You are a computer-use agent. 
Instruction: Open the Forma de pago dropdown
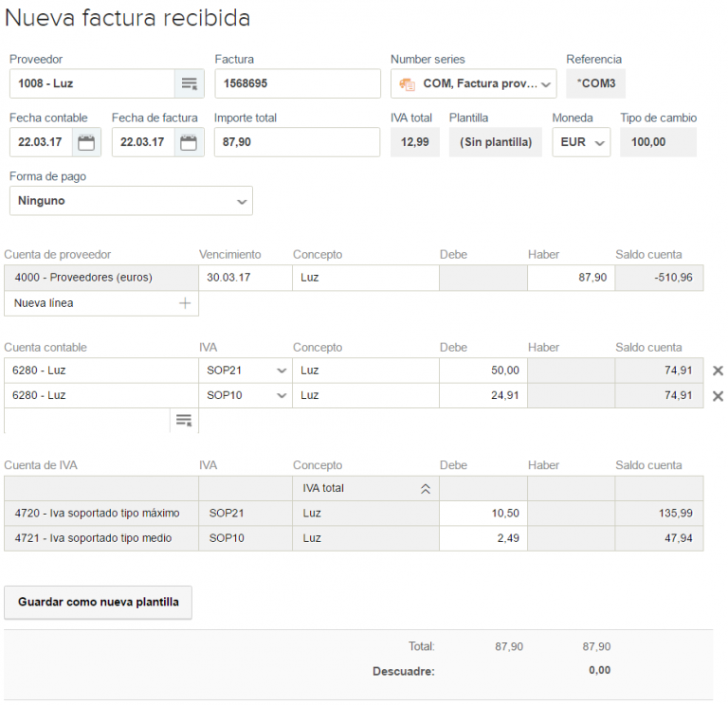pyautogui.click(x=242, y=202)
